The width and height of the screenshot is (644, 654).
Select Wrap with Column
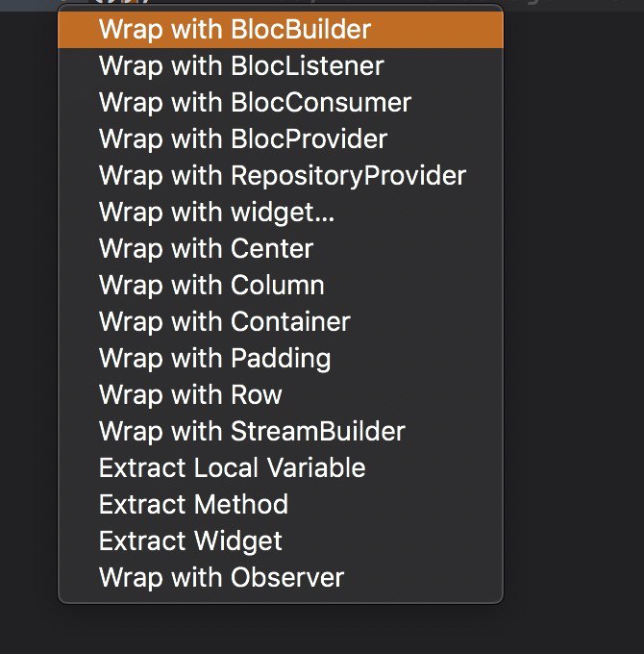tap(281, 286)
